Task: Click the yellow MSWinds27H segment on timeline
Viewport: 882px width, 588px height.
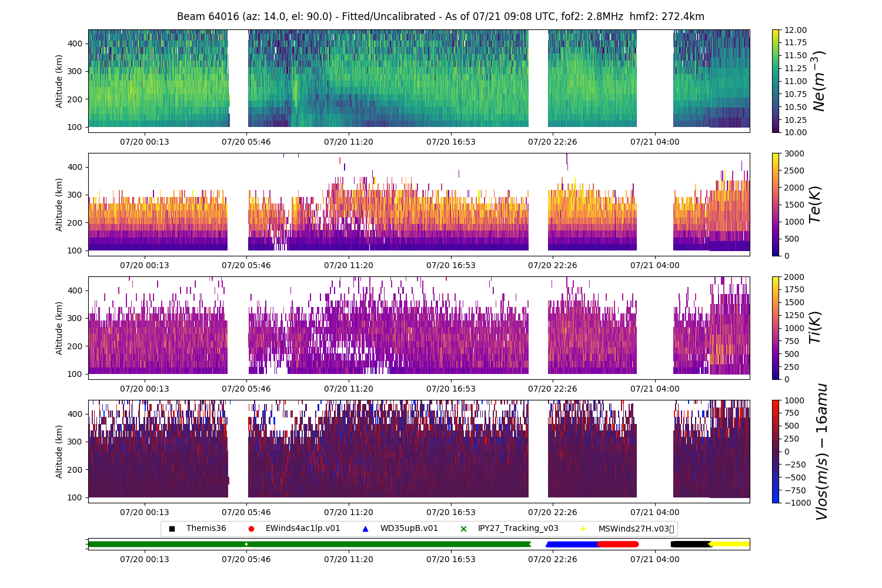Action: click(730, 544)
